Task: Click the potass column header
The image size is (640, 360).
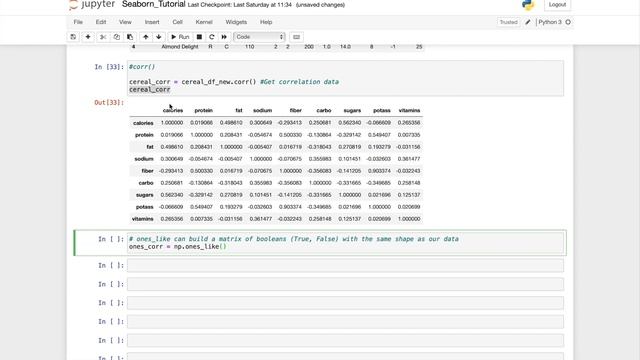Action: [382, 110]
